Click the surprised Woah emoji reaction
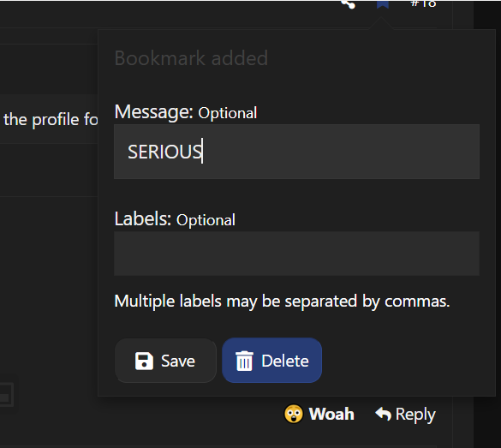 click(293, 414)
